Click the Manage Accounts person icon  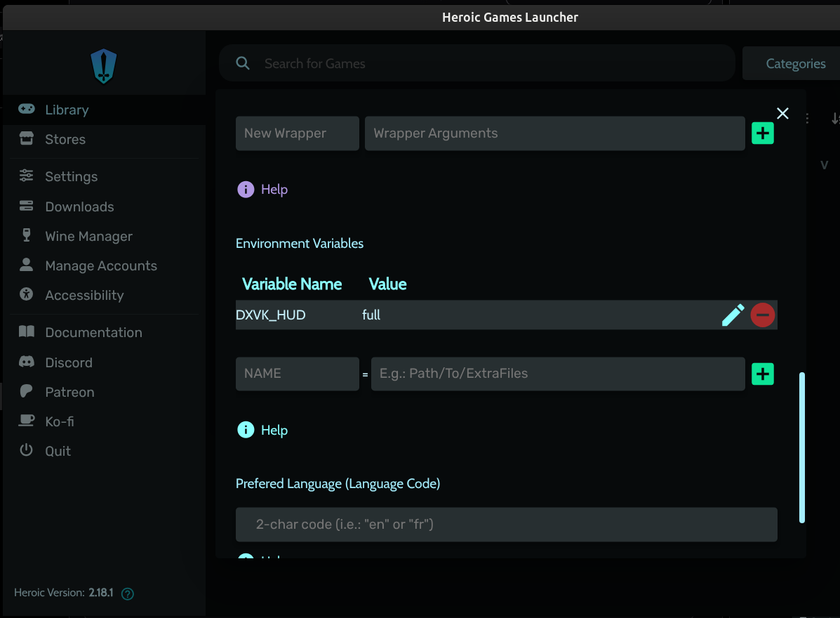pos(26,264)
